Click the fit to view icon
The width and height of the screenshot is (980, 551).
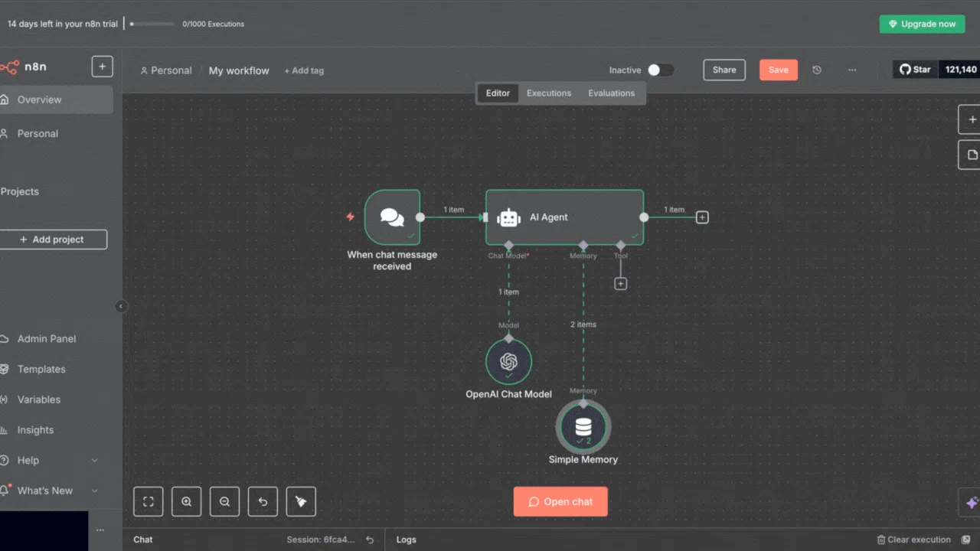[149, 502]
